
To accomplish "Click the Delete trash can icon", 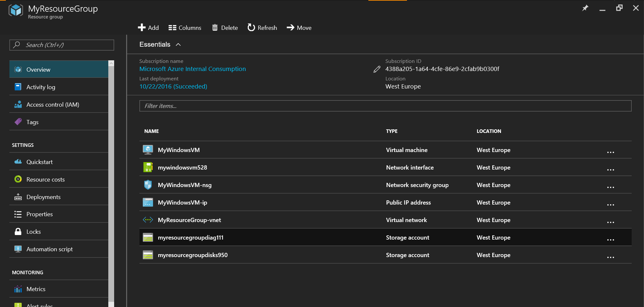I will click(215, 28).
